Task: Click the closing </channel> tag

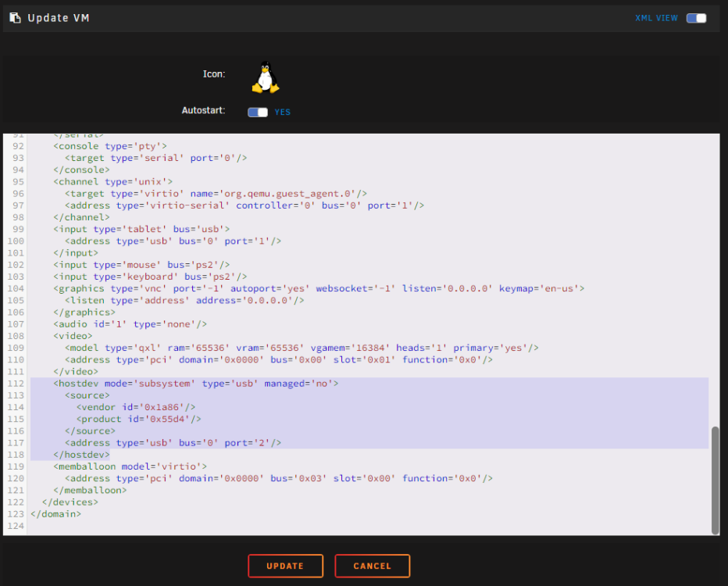Action: tap(82, 217)
